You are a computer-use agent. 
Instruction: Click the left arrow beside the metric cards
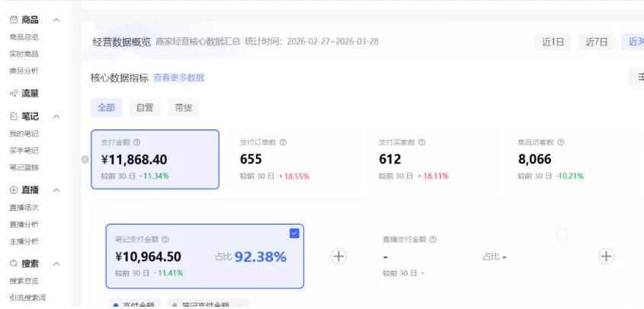(85, 159)
